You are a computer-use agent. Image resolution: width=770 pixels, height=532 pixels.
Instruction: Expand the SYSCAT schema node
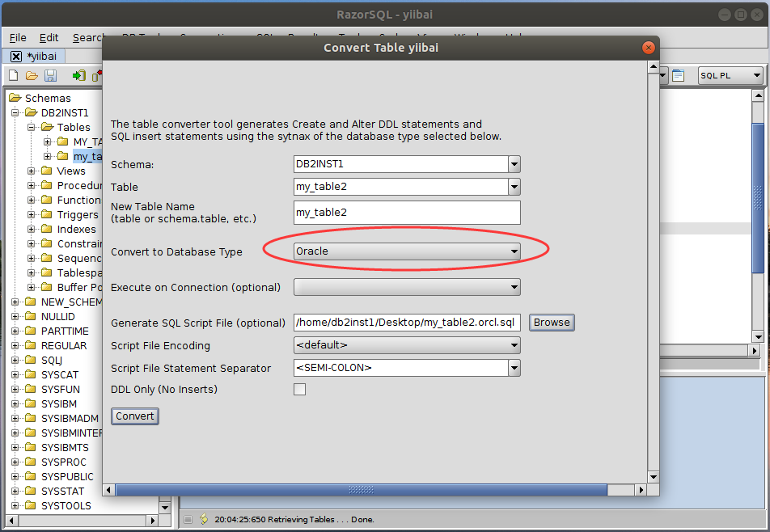click(x=15, y=374)
